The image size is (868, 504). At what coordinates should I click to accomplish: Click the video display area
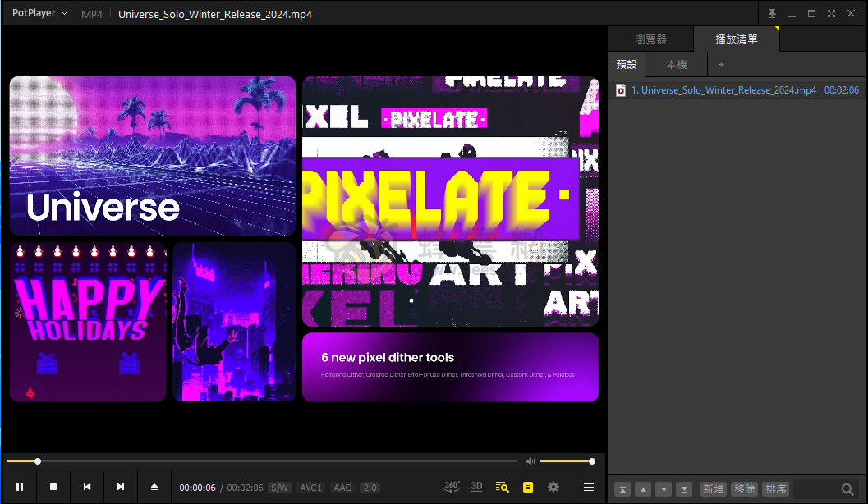[x=304, y=238]
